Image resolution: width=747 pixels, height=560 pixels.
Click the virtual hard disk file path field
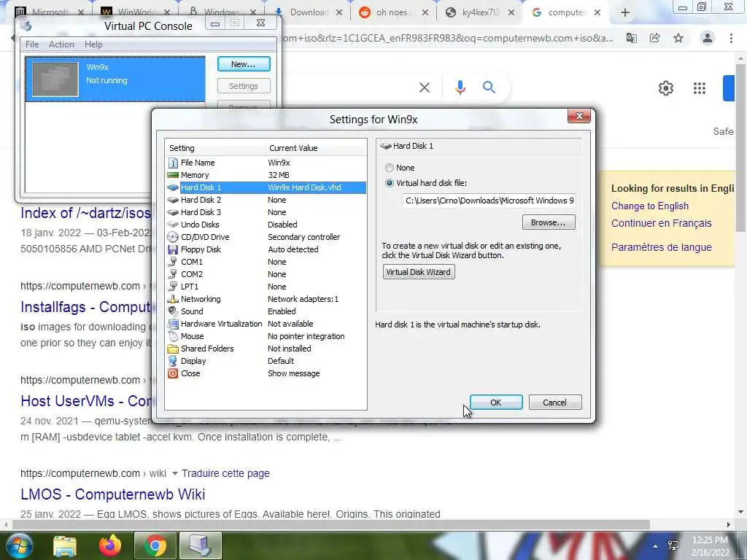click(x=489, y=201)
